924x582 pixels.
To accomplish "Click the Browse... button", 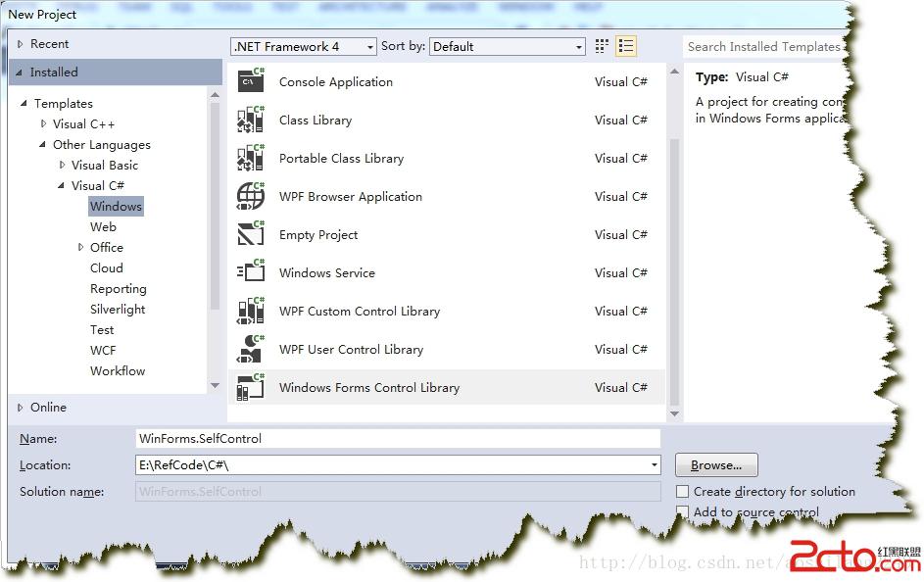I will (716, 465).
